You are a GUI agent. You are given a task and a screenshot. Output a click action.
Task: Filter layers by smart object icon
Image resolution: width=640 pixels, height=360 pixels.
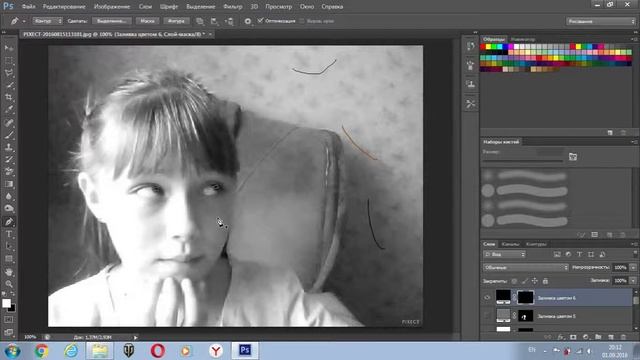click(x=602, y=254)
